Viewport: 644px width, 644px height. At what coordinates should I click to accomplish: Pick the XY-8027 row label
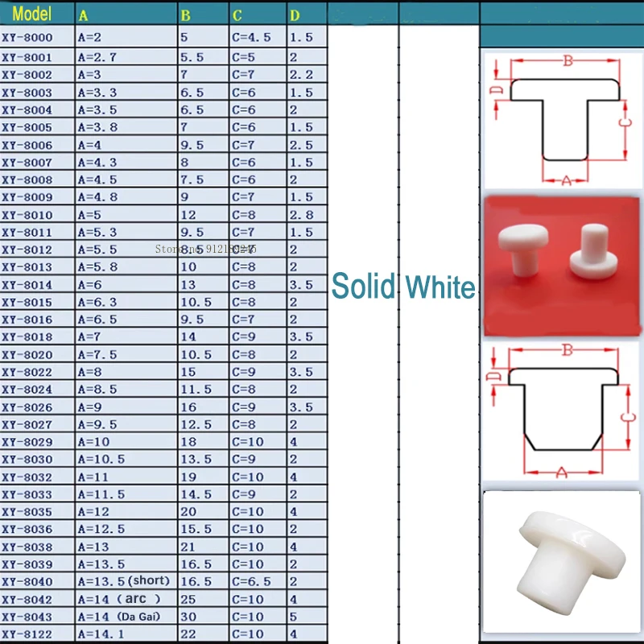pyautogui.click(x=27, y=424)
